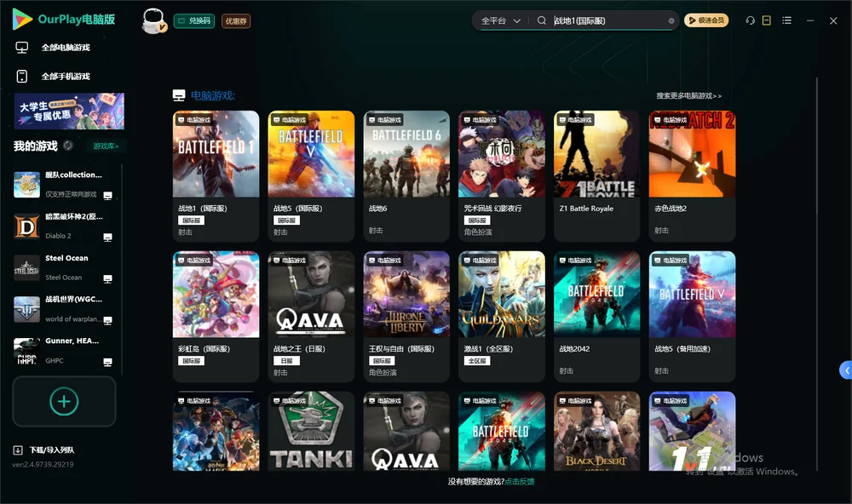Click 搜索更多电脑游戏>> link
Viewport: 852px width, 504px height.
tap(688, 96)
